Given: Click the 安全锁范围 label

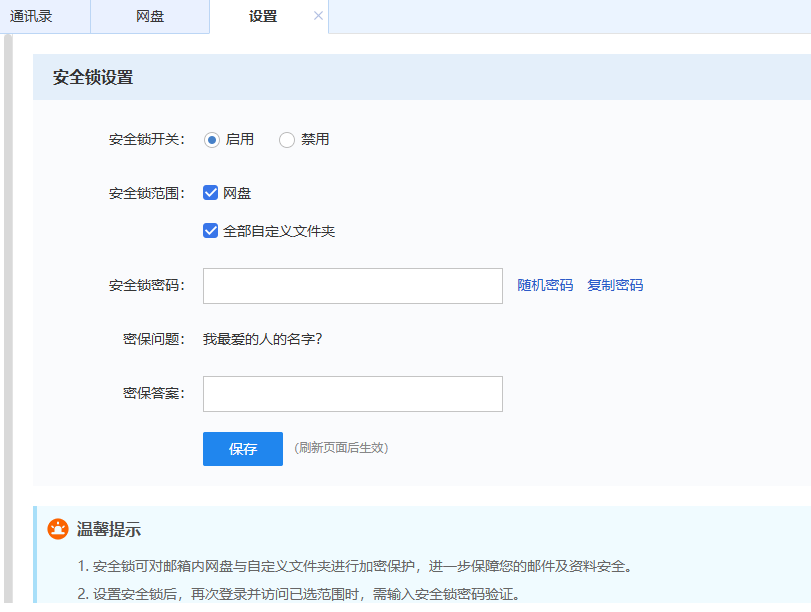Looking at the screenshot, I should 147,193.
